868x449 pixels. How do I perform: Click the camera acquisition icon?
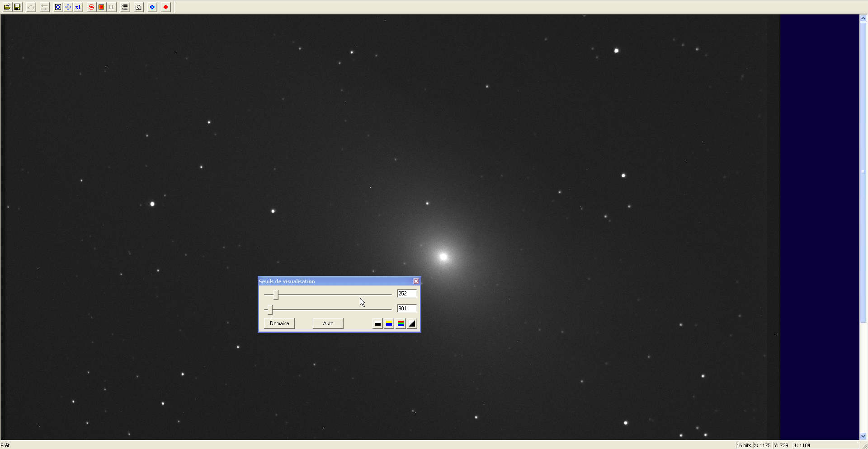138,7
